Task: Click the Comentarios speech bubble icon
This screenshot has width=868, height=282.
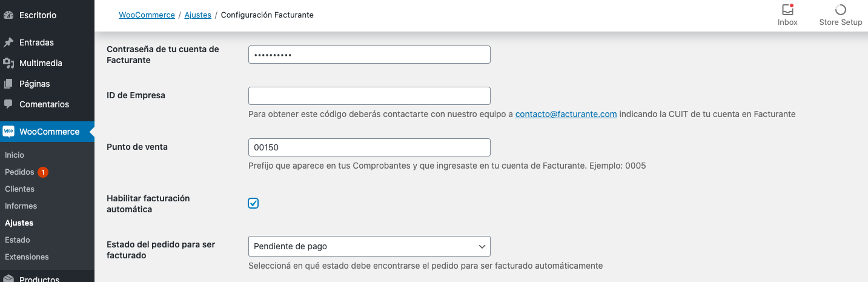Action: click(x=8, y=104)
